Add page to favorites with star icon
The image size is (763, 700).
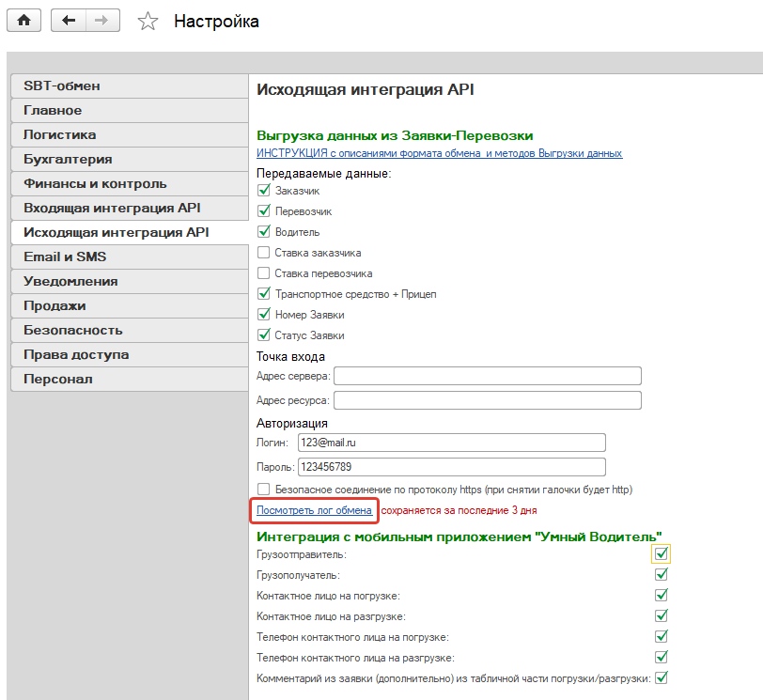(148, 22)
